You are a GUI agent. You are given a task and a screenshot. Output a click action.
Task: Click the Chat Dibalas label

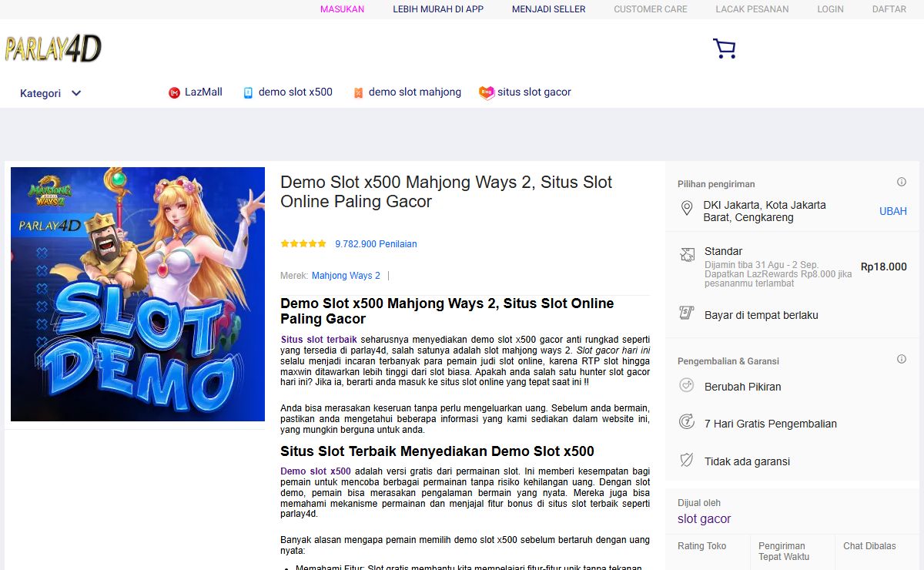pyautogui.click(x=869, y=546)
